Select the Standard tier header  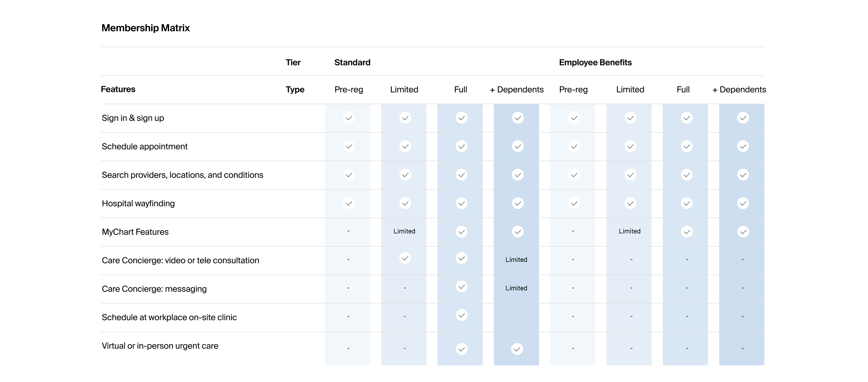click(x=352, y=63)
